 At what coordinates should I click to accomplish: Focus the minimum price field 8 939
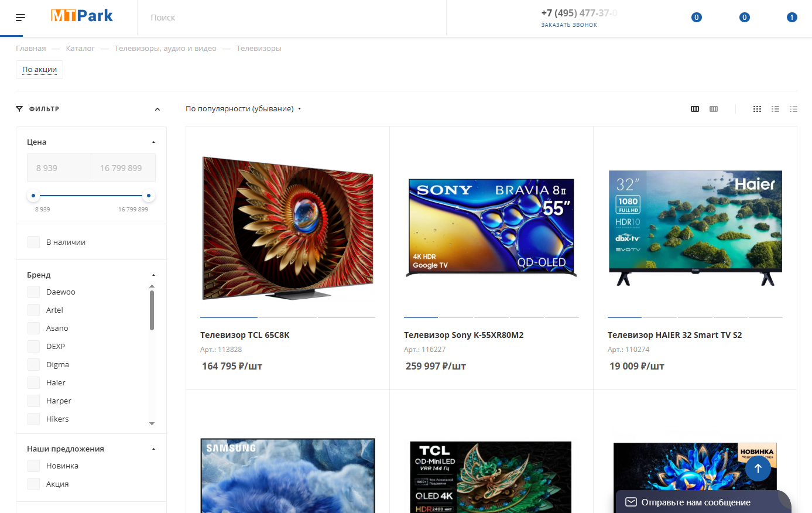pyautogui.click(x=59, y=168)
